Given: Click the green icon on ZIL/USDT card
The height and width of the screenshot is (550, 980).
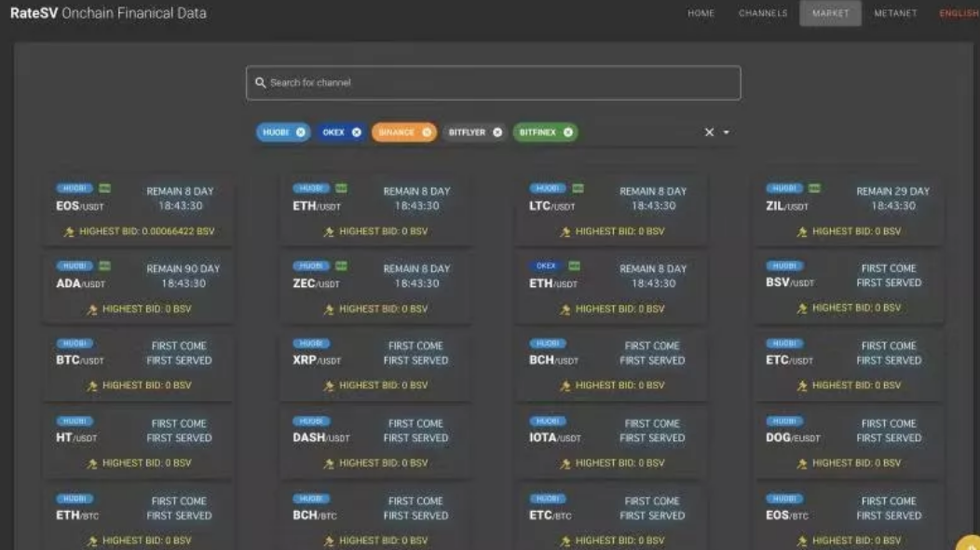Looking at the screenshot, I should point(814,188).
